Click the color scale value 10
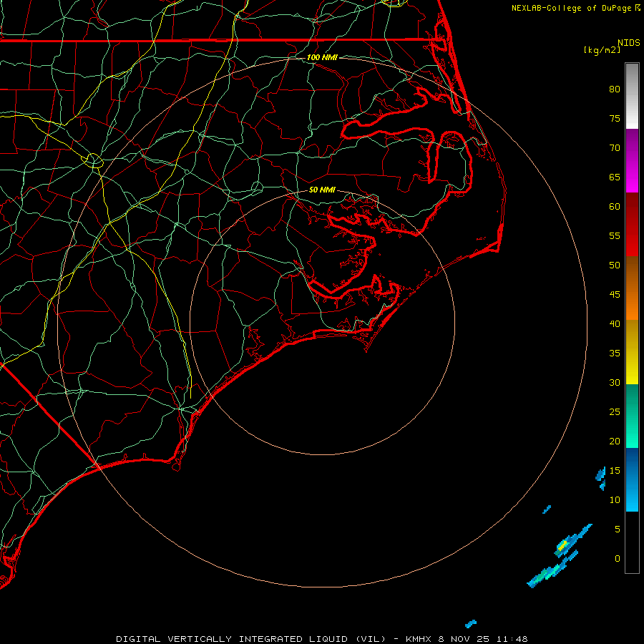This screenshot has width=644, height=644. coord(615,500)
